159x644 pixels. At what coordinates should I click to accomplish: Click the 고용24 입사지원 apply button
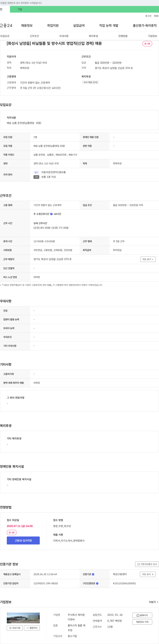[23, 540]
